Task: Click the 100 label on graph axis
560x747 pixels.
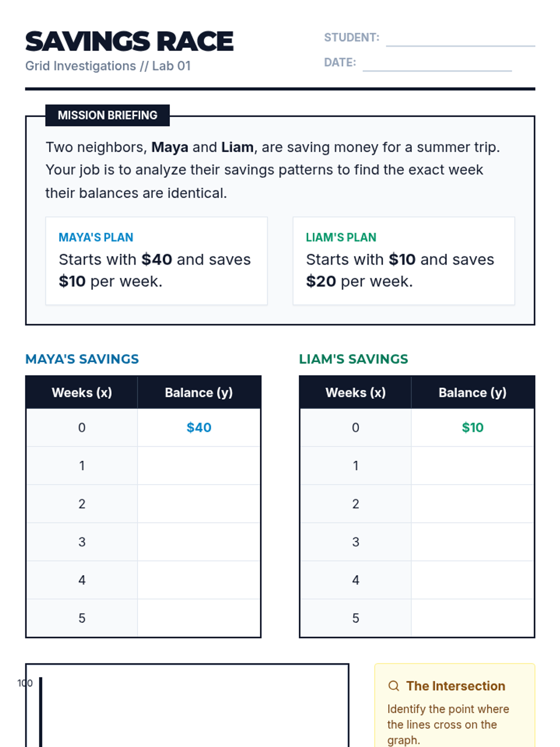Action: (25, 683)
